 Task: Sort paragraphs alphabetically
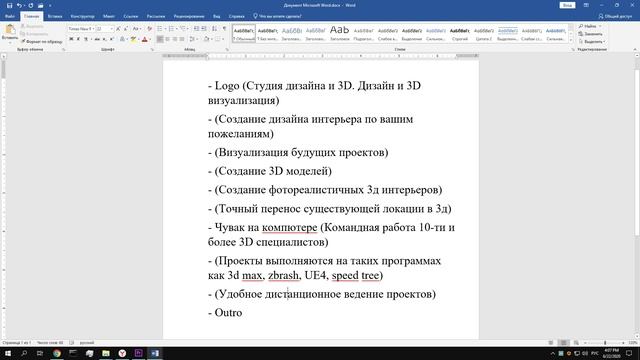point(214,29)
